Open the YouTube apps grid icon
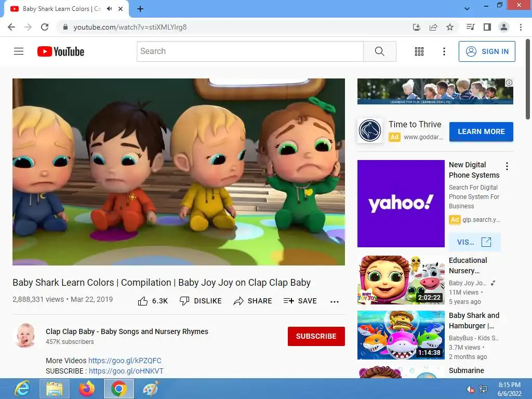Screen dimensions: 532x399 [x=419, y=51]
